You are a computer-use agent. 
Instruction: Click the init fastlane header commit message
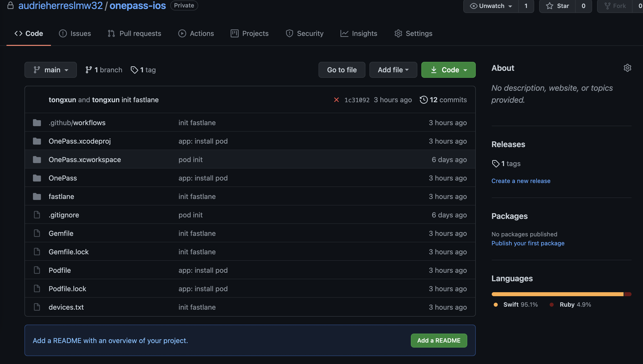pos(140,100)
